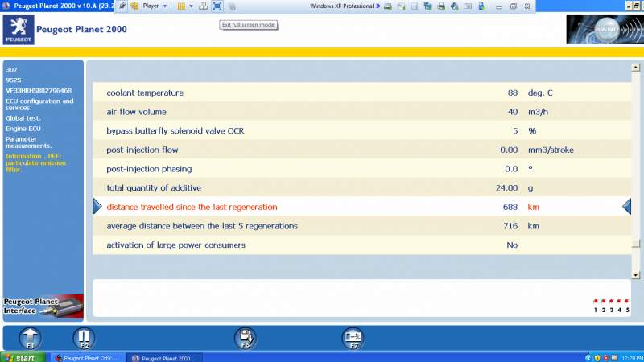Select 'air flow volume' parameter row
Image resolution: width=644 pixels, height=362 pixels.
pos(361,112)
